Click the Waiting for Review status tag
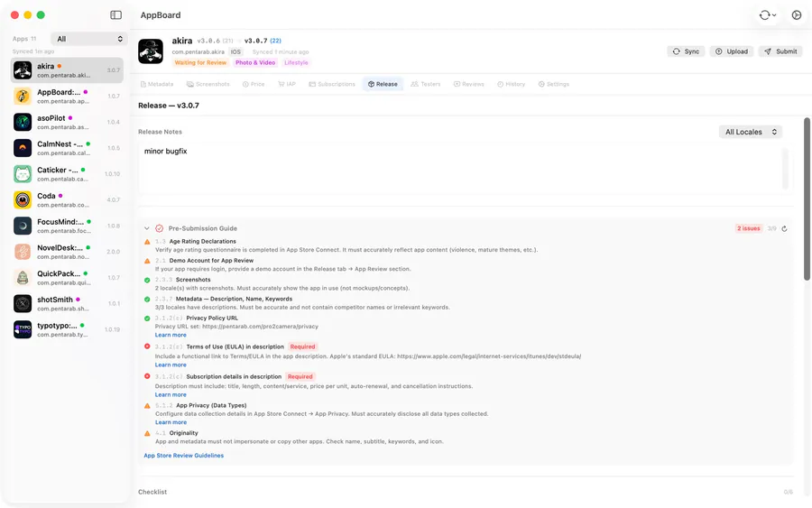 [x=200, y=62]
